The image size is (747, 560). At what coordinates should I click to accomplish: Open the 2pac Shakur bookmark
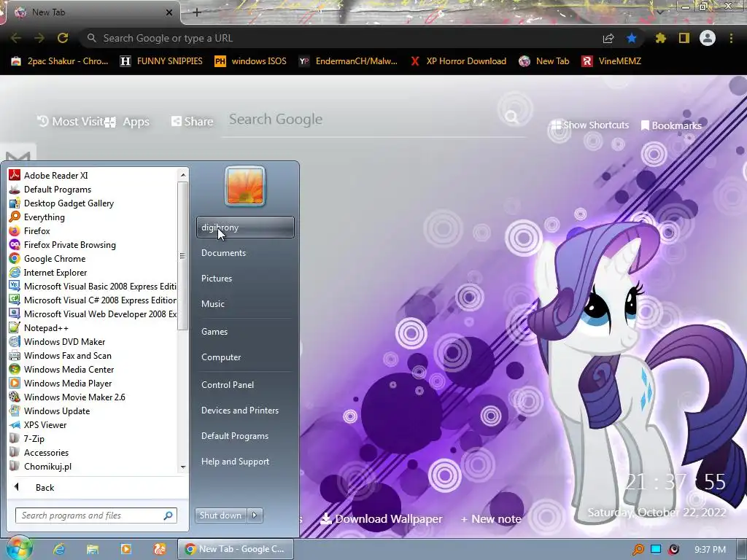click(x=60, y=61)
